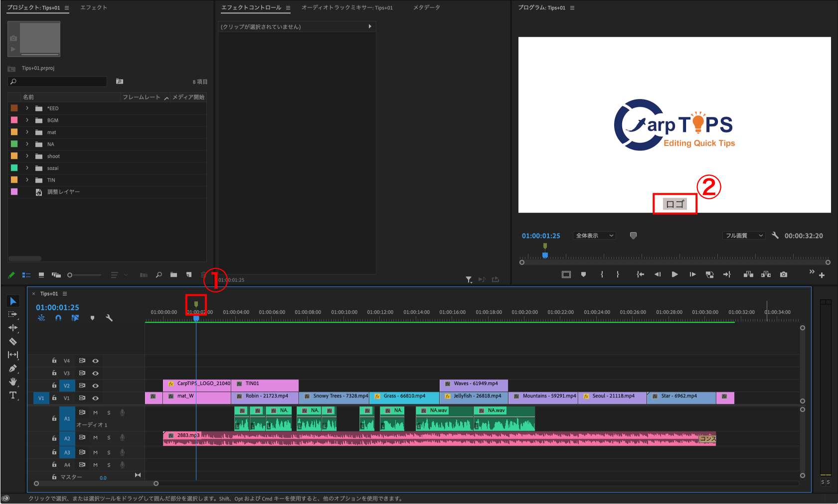
Task: Expand the shoot bin
Action: click(x=27, y=156)
